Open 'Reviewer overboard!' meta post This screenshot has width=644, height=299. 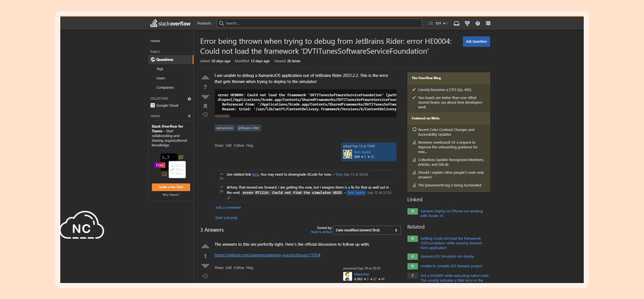(447, 147)
